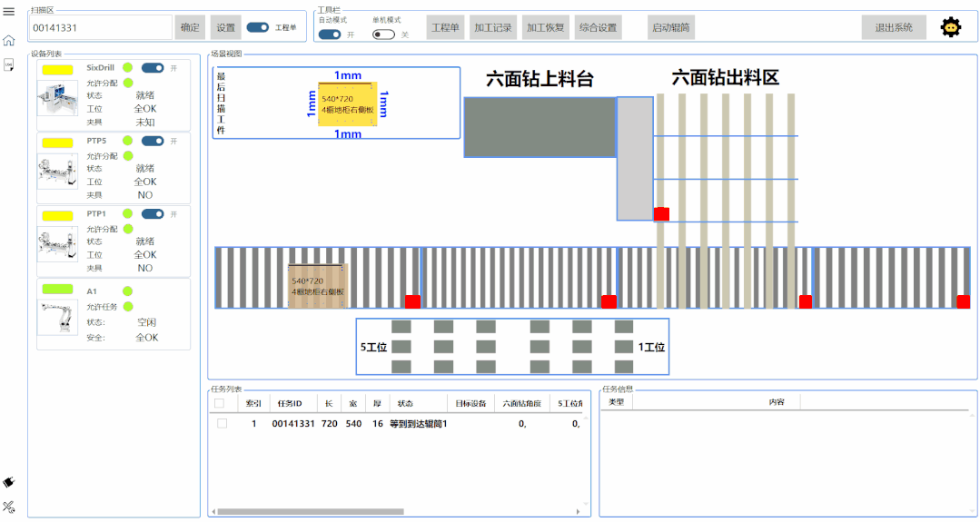Check the task list header checkbox
980x522 pixels.
pos(220,403)
